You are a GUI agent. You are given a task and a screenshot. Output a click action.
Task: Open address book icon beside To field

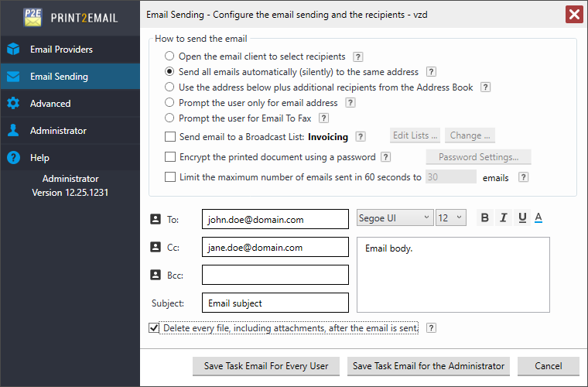(155, 220)
